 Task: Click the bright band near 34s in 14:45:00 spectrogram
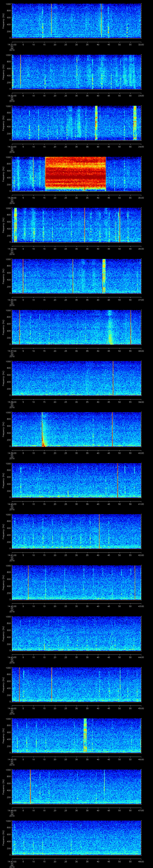point(85,735)
